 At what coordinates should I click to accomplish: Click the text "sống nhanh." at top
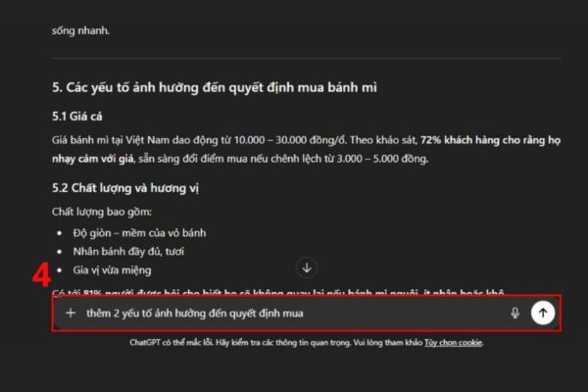tap(80, 30)
